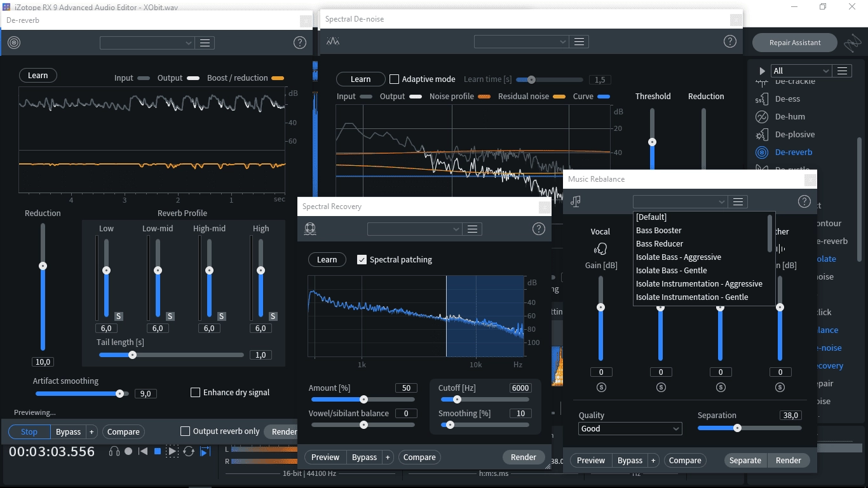Expand Music Rebalance Bypass options with the plus button
This screenshot has width=868, height=488.
click(x=653, y=461)
